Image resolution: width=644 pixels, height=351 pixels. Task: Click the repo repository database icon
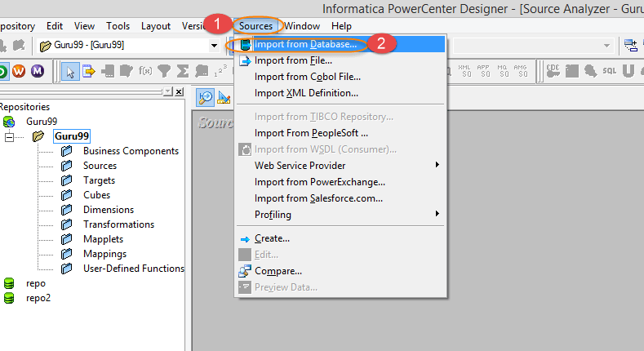coord(9,283)
